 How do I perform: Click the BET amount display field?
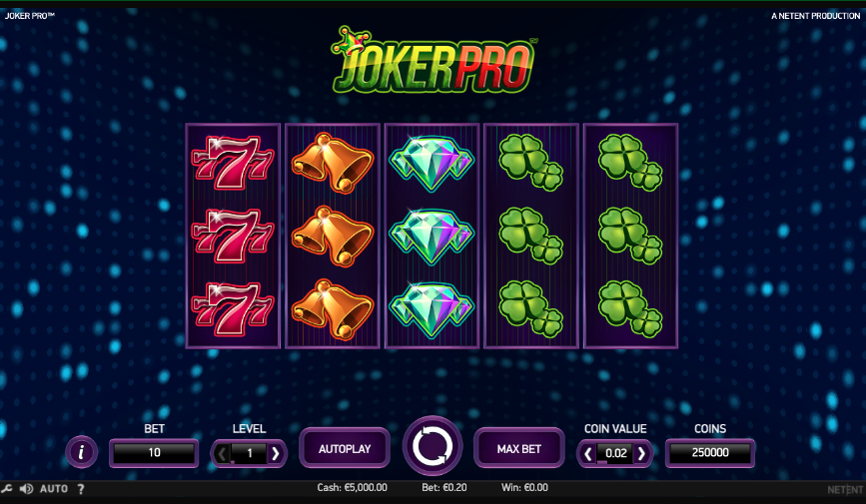[154, 453]
